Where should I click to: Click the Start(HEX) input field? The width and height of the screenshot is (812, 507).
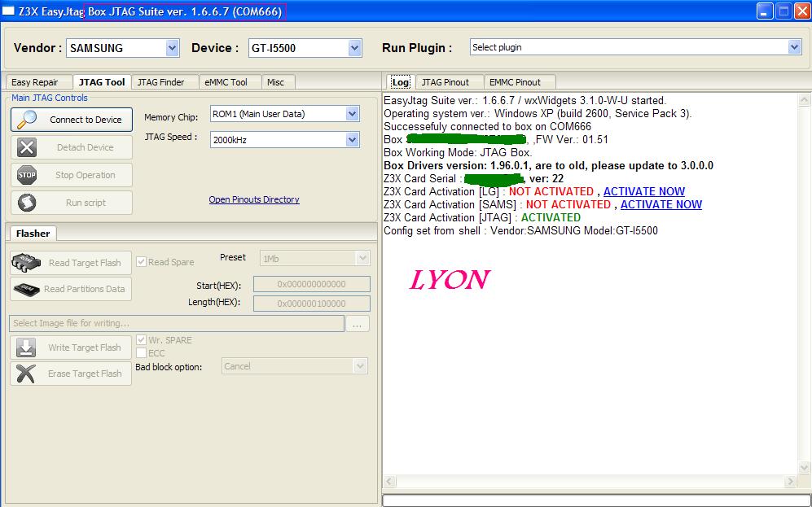click(x=312, y=284)
